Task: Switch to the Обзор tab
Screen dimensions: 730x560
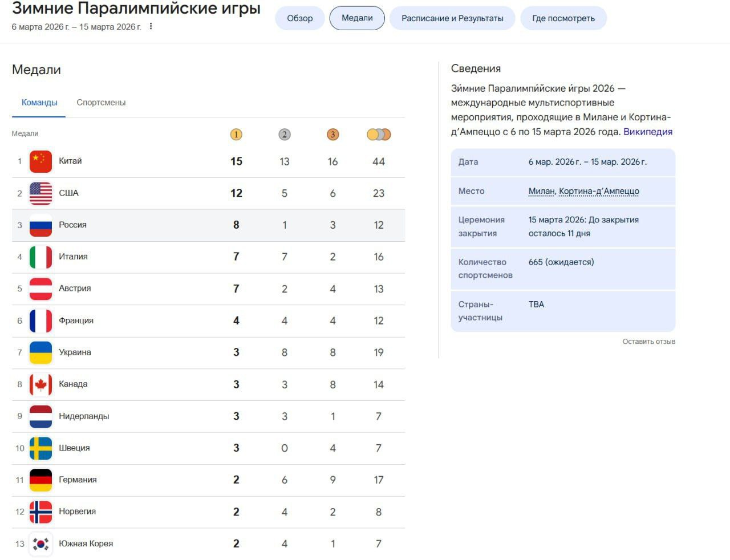Action: pyautogui.click(x=299, y=18)
